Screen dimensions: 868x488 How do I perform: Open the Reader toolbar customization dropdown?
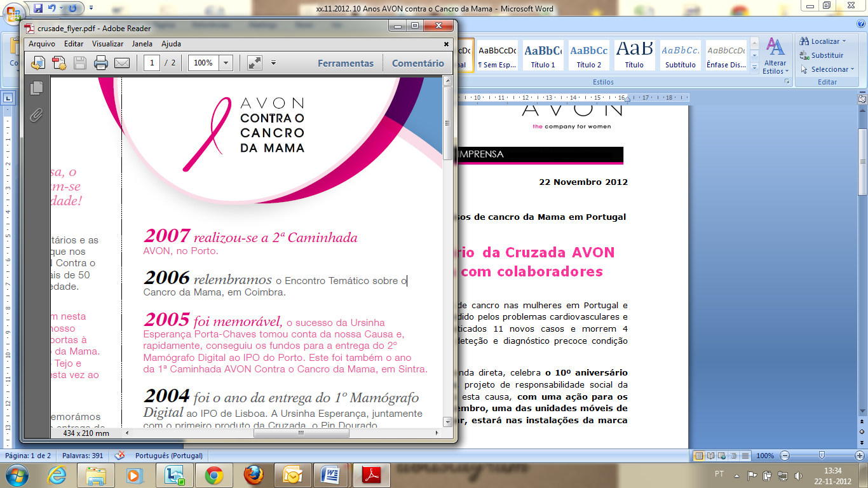pyautogui.click(x=273, y=63)
